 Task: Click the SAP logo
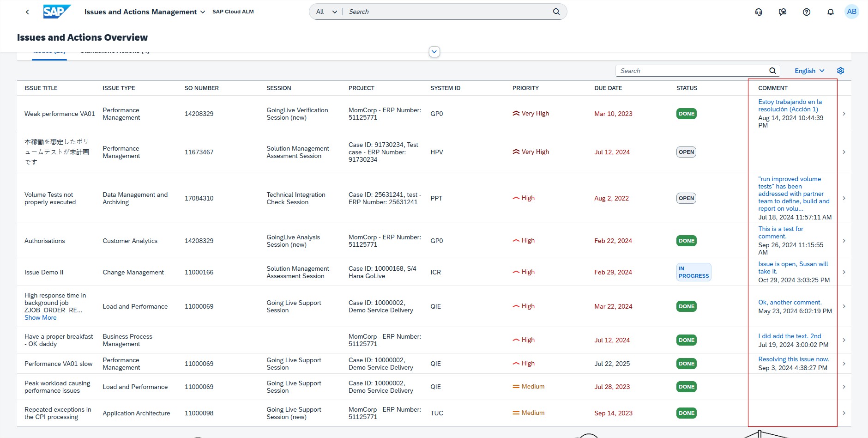[x=57, y=12]
